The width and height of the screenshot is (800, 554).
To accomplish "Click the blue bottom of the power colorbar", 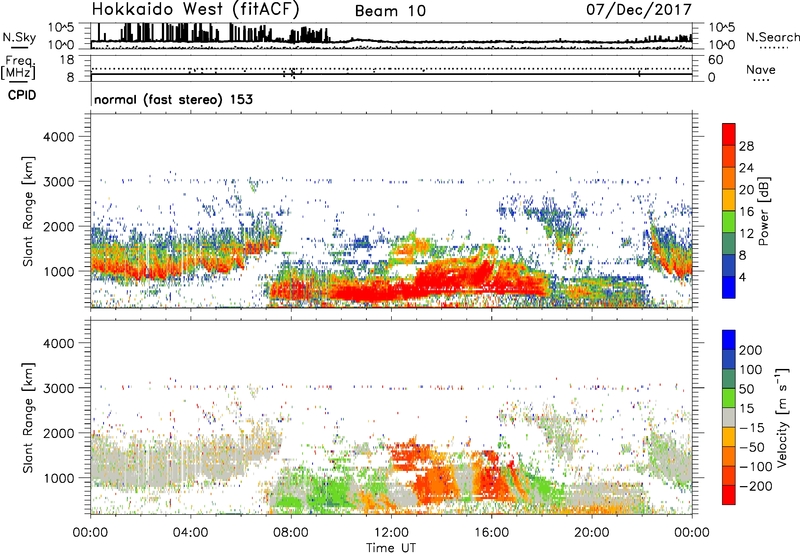I will (x=729, y=287).
